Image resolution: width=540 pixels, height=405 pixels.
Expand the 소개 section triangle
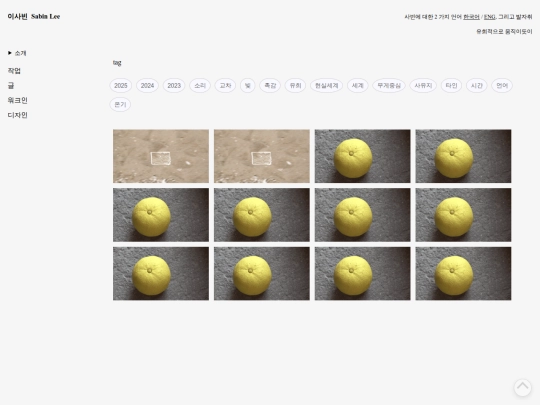10,53
